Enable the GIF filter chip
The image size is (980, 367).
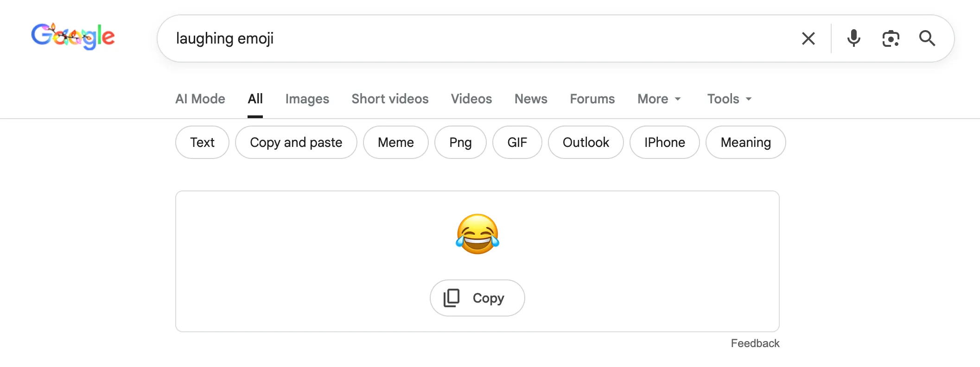[x=517, y=142]
